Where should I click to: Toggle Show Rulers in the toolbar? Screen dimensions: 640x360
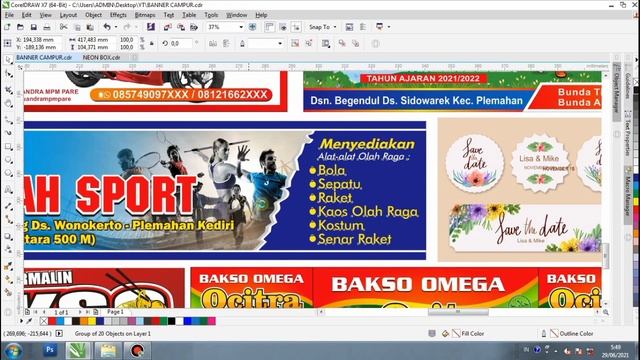coord(269,27)
